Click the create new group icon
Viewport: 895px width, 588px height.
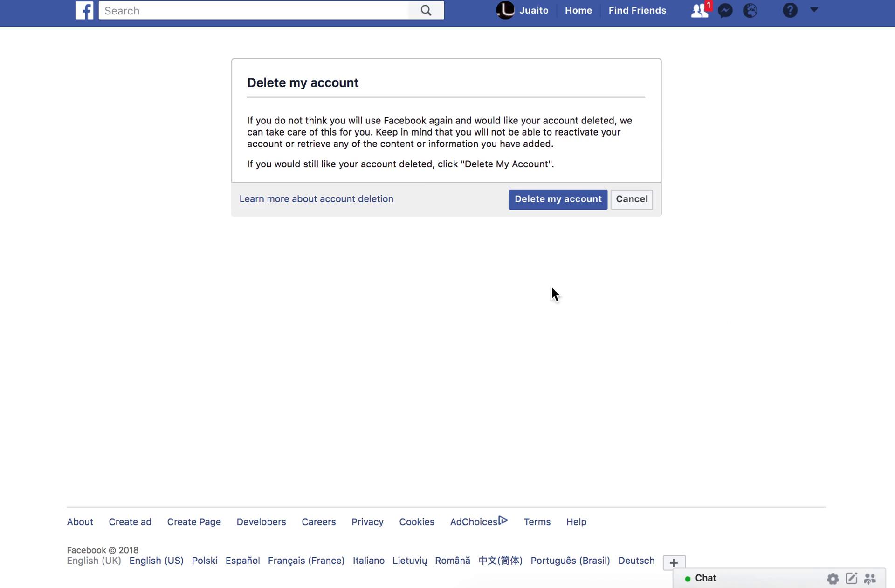pyautogui.click(x=870, y=579)
